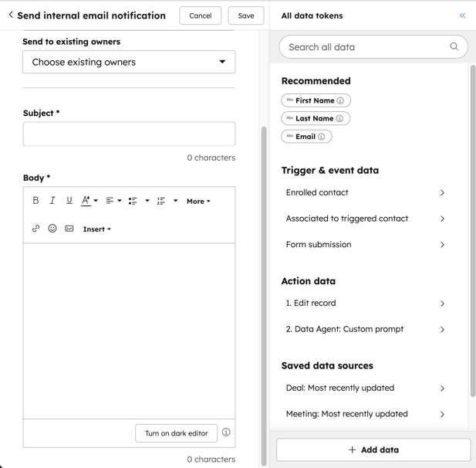
Task: Open the Choose existing owners dropdown
Action: (129, 62)
